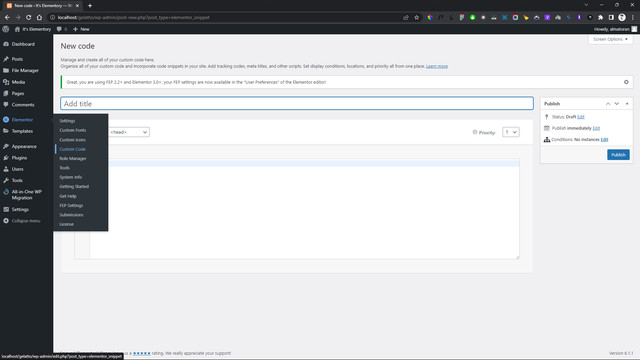Close the New code browser tab

coord(77,6)
